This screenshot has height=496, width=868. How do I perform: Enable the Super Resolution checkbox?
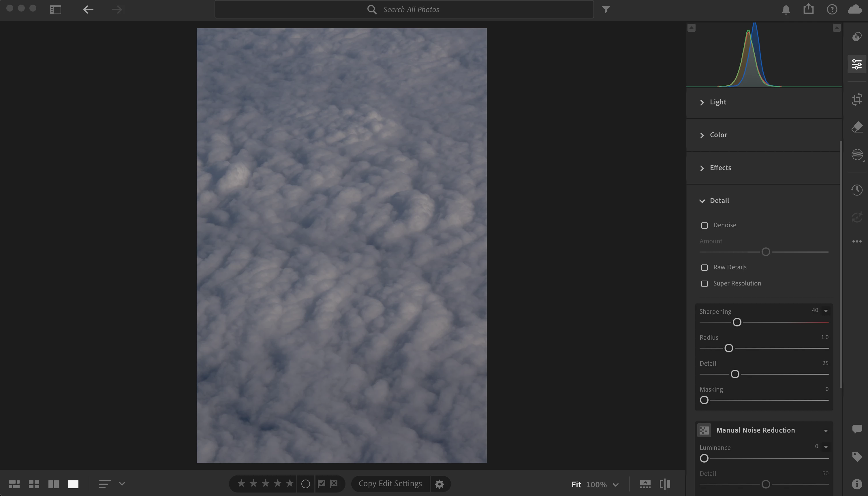tap(704, 284)
